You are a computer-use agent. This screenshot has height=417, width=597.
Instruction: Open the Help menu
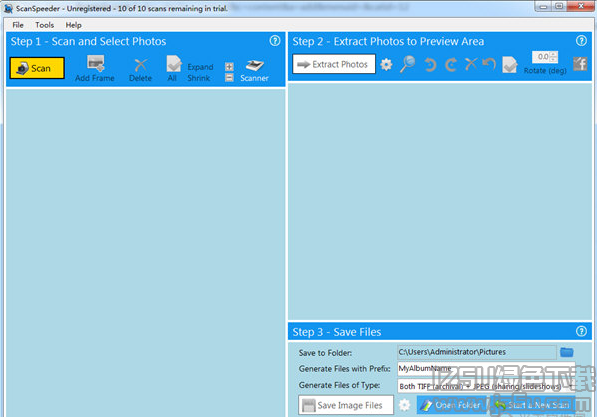coord(73,25)
